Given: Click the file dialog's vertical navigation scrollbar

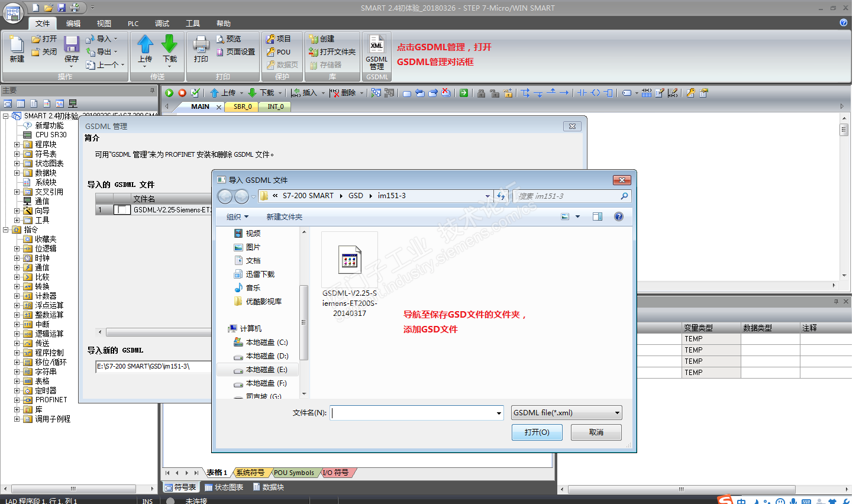Looking at the screenshot, I should point(304,322).
